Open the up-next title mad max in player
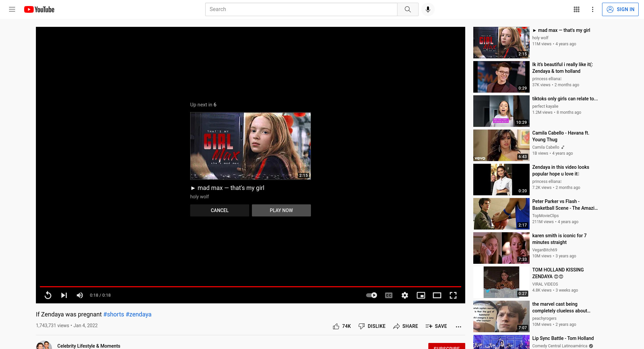This screenshot has height=349, width=644. pyautogui.click(x=227, y=188)
